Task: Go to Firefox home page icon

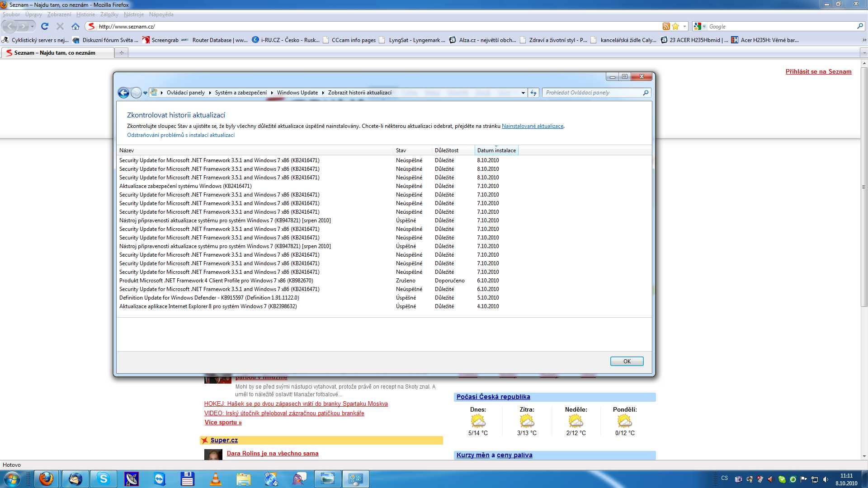Action: [x=75, y=26]
